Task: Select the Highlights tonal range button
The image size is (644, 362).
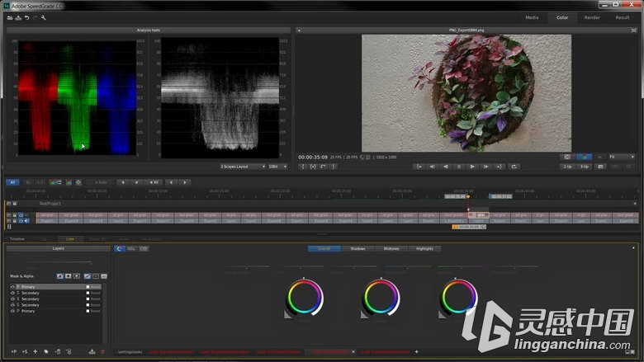Action: click(424, 249)
